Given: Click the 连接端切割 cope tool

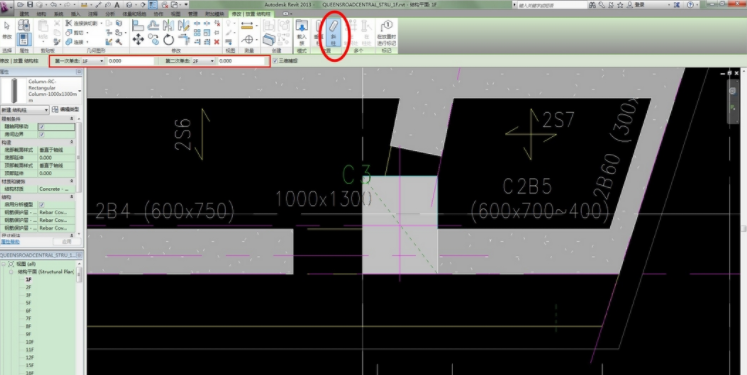Looking at the screenshot, I should [84, 23].
